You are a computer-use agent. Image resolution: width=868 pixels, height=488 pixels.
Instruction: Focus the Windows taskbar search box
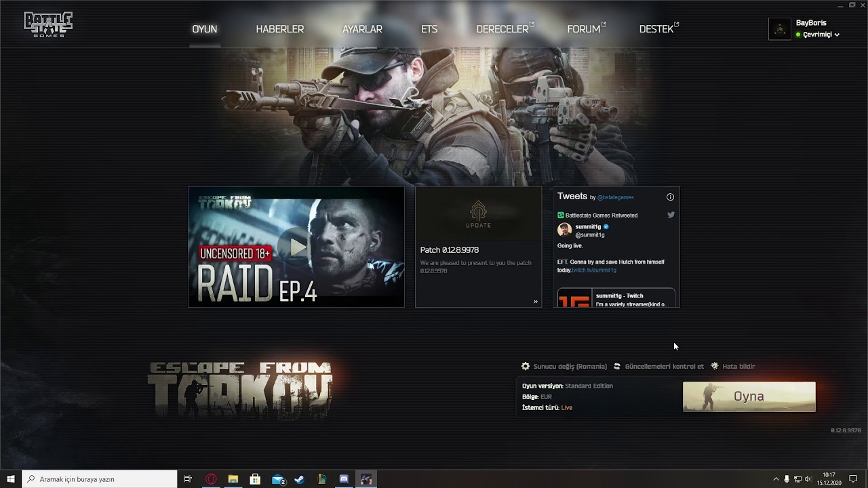click(x=100, y=479)
